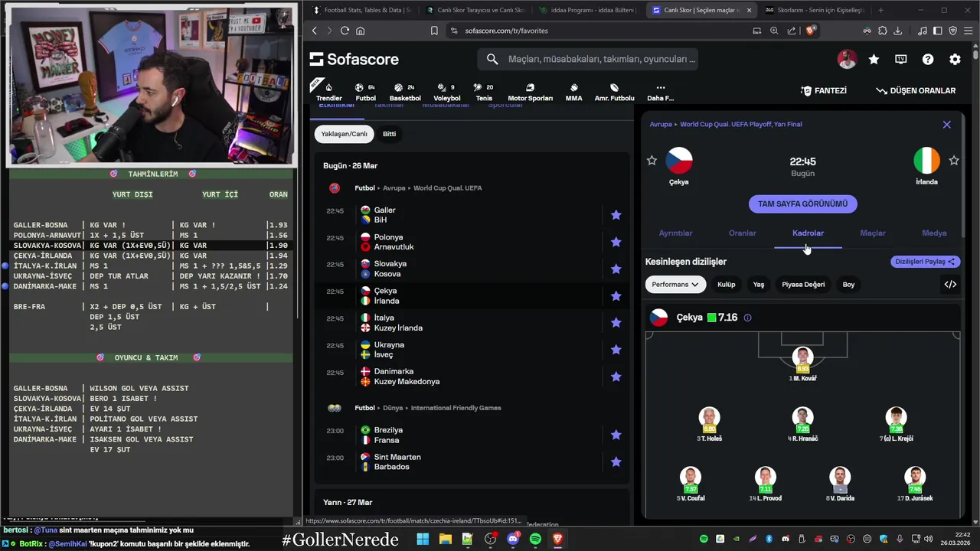The width and height of the screenshot is (980, 551).
Task: Unfavorite Danimarka - Kuzey Makedonya star
Action: [x=616, y=377]
